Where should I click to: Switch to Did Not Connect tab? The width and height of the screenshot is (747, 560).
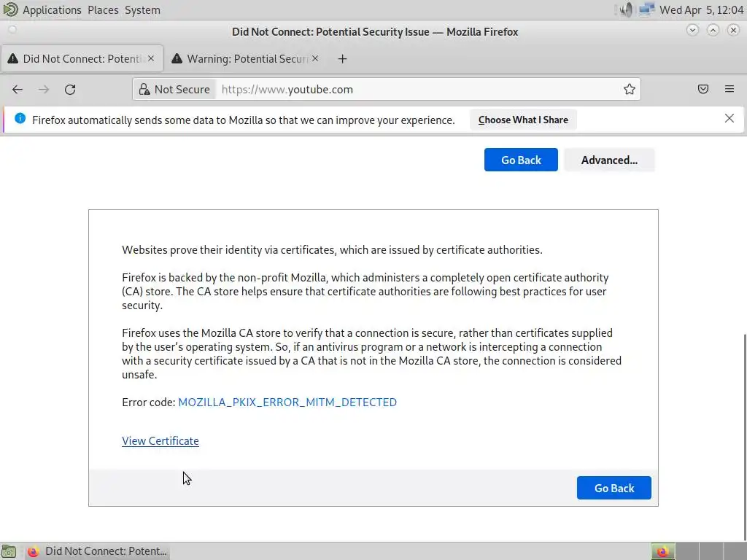coord(82,58)
